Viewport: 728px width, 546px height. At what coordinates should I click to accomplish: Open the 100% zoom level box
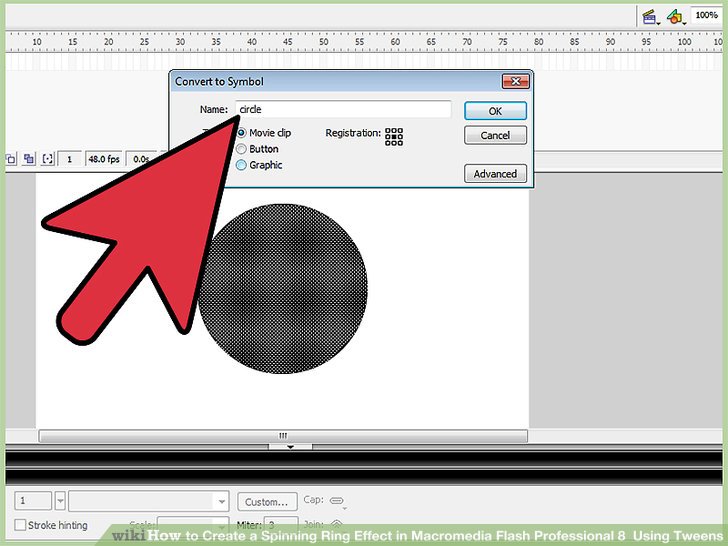pos(706,15)
